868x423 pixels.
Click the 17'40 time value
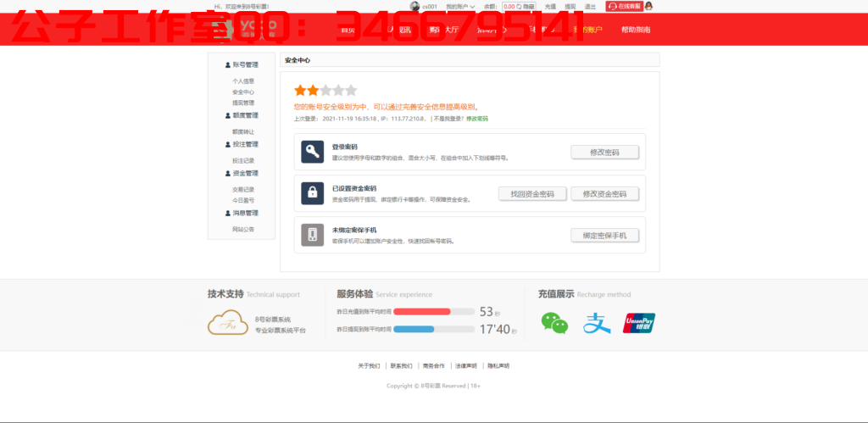point(494,330)
